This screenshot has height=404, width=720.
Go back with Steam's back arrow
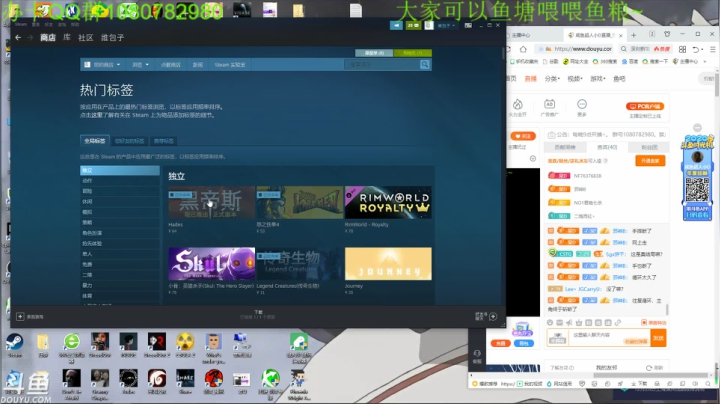click(x=18, y=38)
